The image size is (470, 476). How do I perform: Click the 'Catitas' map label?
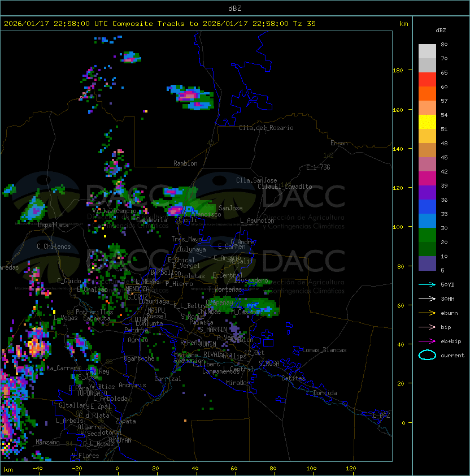click(293, 378)
